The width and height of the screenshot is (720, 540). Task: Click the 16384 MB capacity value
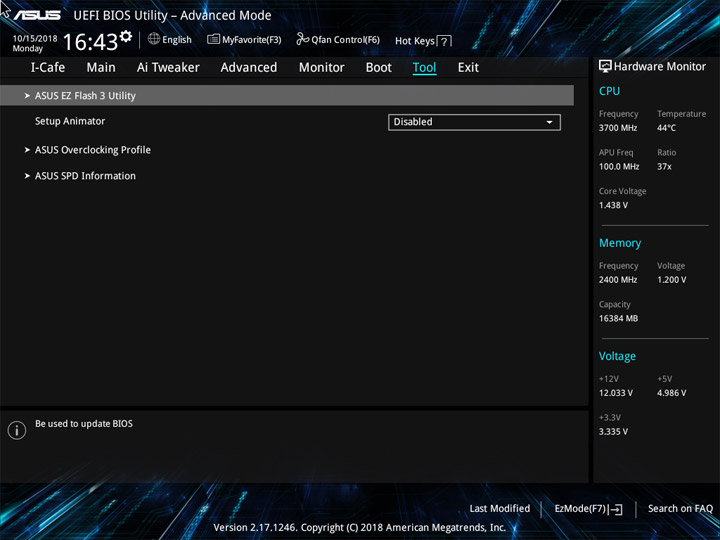click(618, 318)
